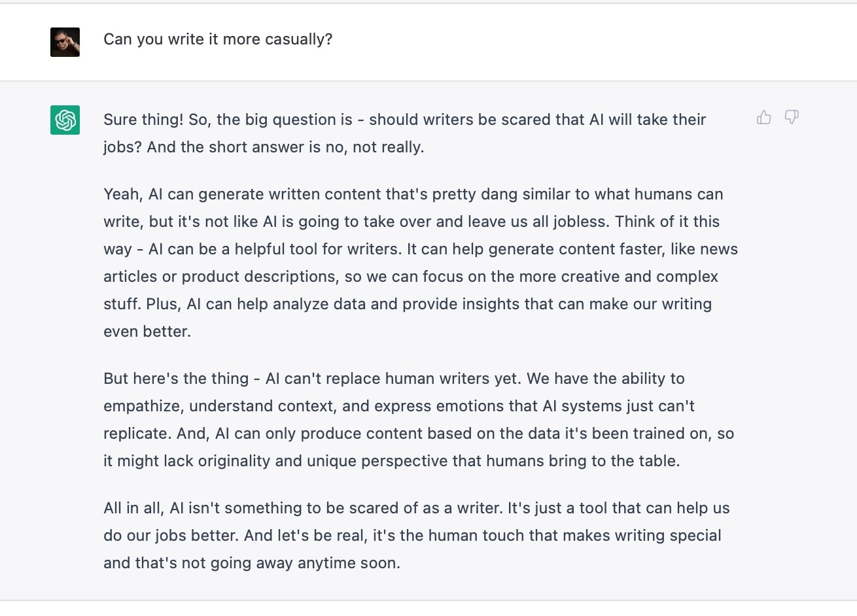Click the word "empathize"
857x616 pixels.
pyautogui.click(x=142, y=406)
